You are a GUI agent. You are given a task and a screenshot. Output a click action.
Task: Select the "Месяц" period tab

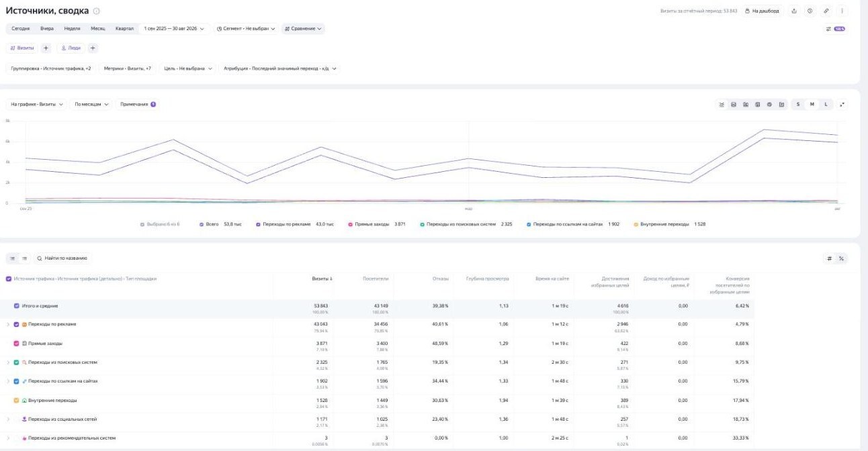point(98,29)
